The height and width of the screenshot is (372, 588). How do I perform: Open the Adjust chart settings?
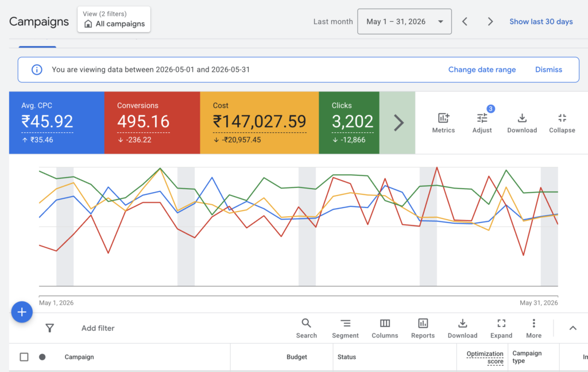click(x=482, y=123)
